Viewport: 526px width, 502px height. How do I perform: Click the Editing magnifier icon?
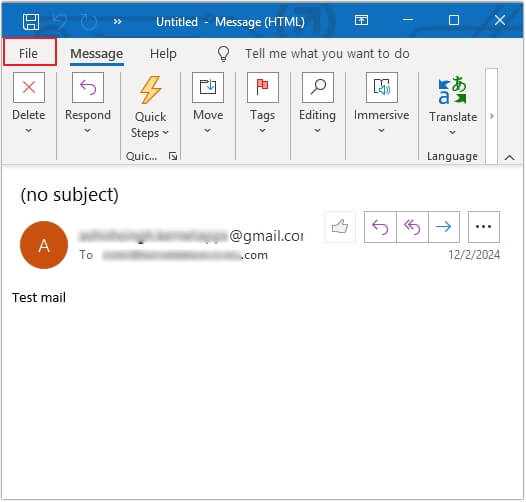(318, 88)
